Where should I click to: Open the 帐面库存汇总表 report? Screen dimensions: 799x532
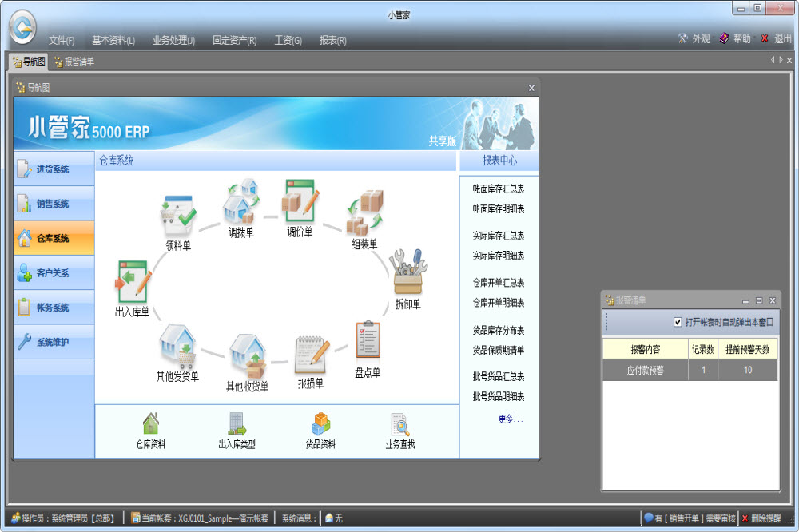point(499,189)
